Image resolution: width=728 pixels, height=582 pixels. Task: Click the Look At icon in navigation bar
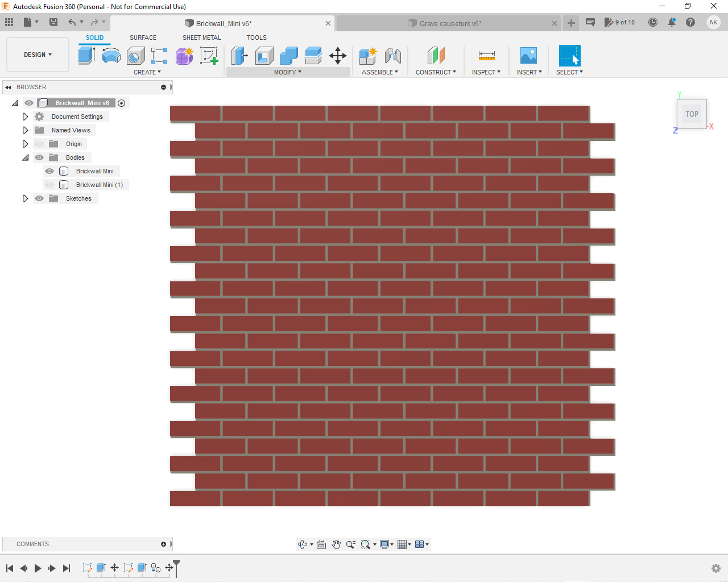coord(321,544)
